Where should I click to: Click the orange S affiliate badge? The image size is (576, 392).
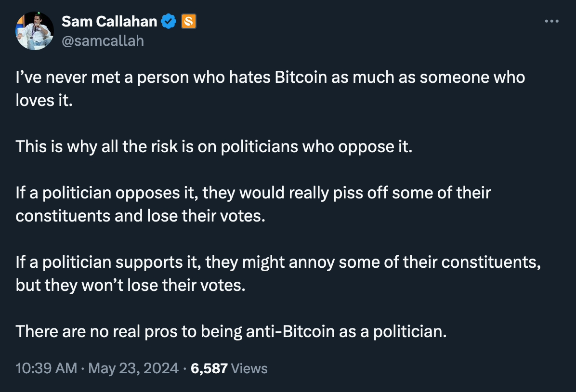[x=188, y=21]
